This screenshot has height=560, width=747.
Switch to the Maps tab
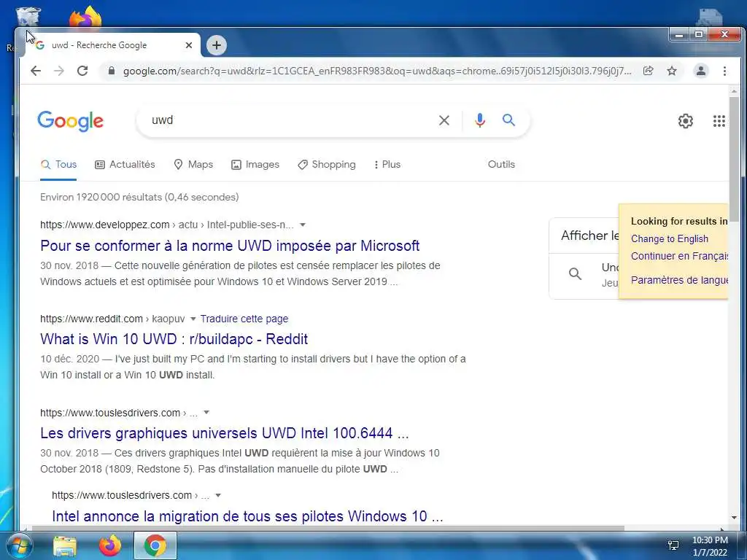point(193,164)
